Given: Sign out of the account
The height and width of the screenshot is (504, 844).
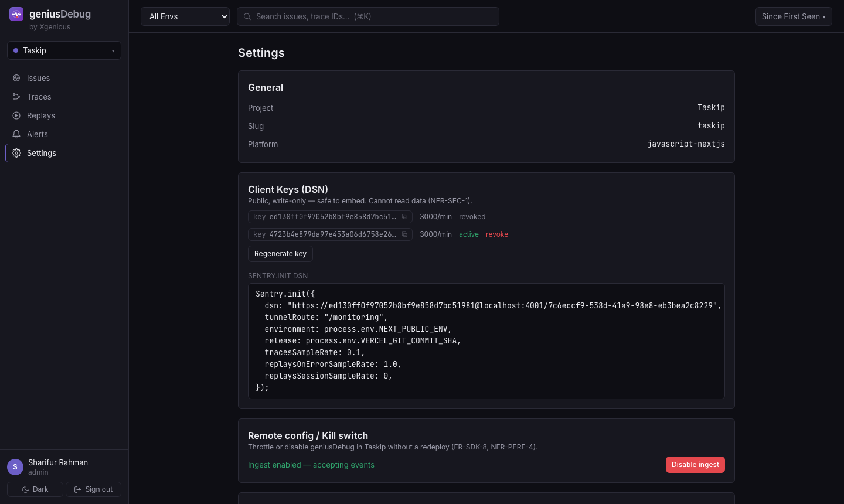Looking at the screenshot, I should 93,489.
